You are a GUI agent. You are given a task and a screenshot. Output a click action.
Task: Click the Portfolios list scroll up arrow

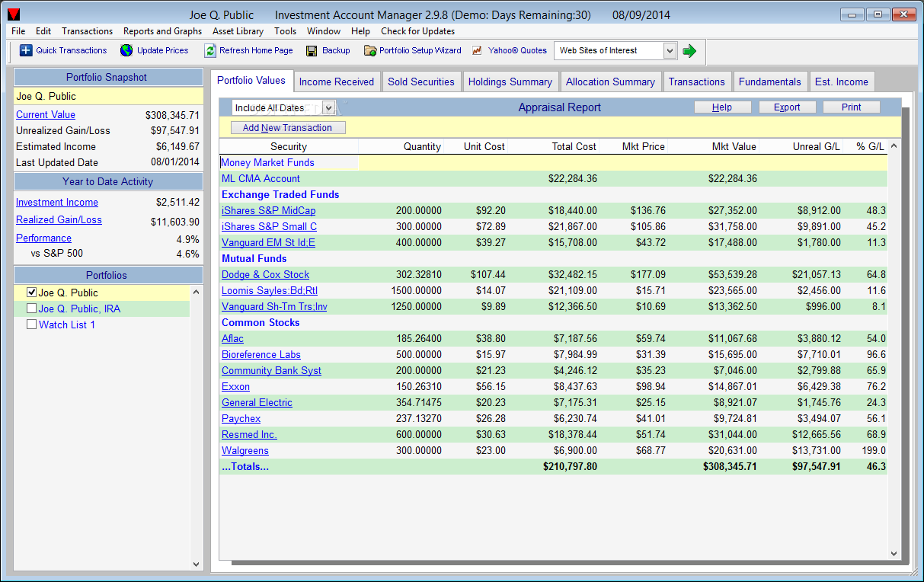[x=197, y=292]
